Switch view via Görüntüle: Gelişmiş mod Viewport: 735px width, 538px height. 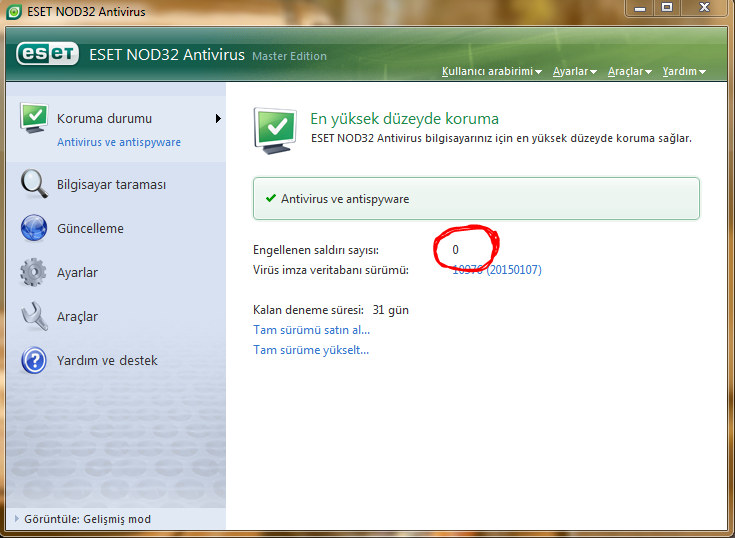pos(88,519)
